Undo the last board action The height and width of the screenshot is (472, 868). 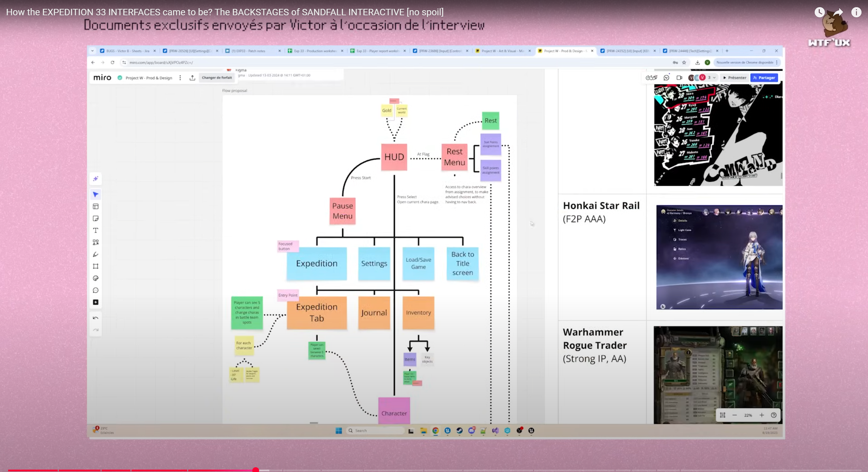96,318
